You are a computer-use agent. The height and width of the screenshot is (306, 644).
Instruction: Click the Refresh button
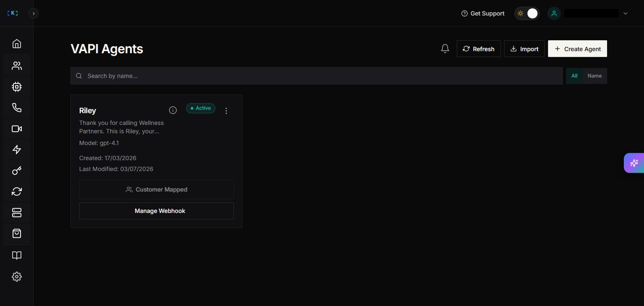pyautogui.click(x=478, y=49)
